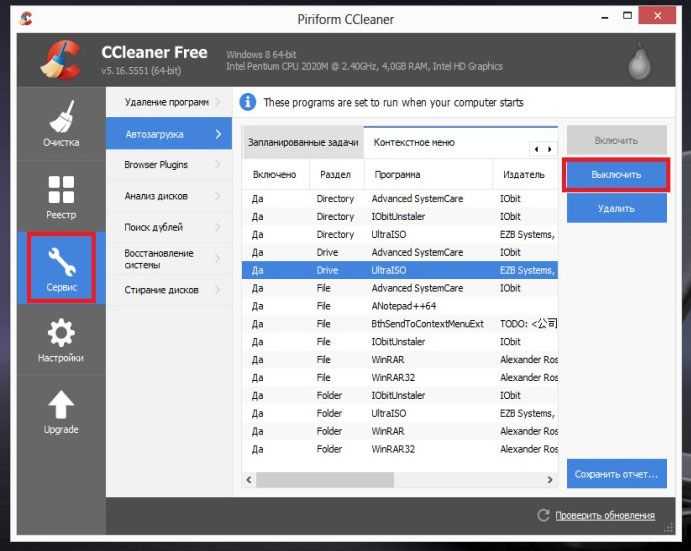Screen dimensions: 691x551
Task: Expand chevron next to Автозагрузка
Action: 219,134
